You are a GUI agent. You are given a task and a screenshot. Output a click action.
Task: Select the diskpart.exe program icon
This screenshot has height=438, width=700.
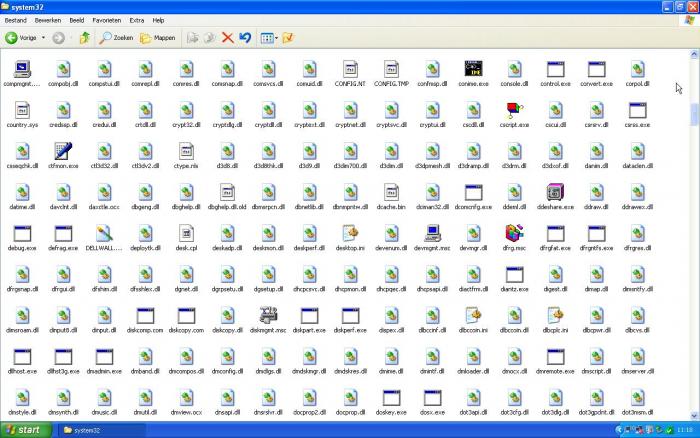pyautogui.click(x=309, y=316)
